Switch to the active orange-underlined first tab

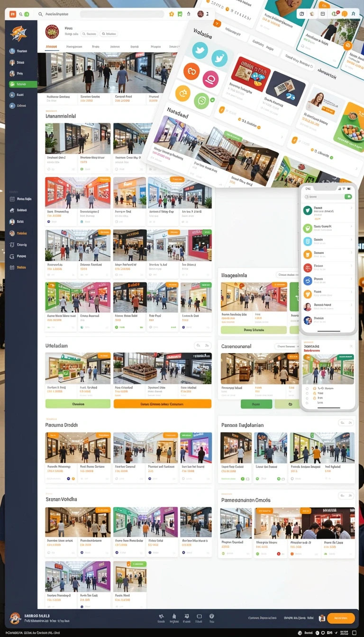tap(51, 47)
